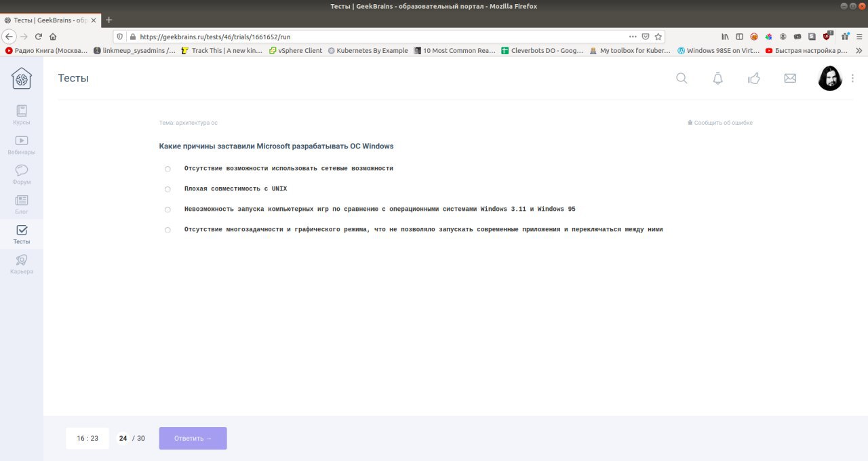Click the '24 / 30' question counter
Image resolution: width=868 pixels, height=461 pixels.
pos(132,439)
